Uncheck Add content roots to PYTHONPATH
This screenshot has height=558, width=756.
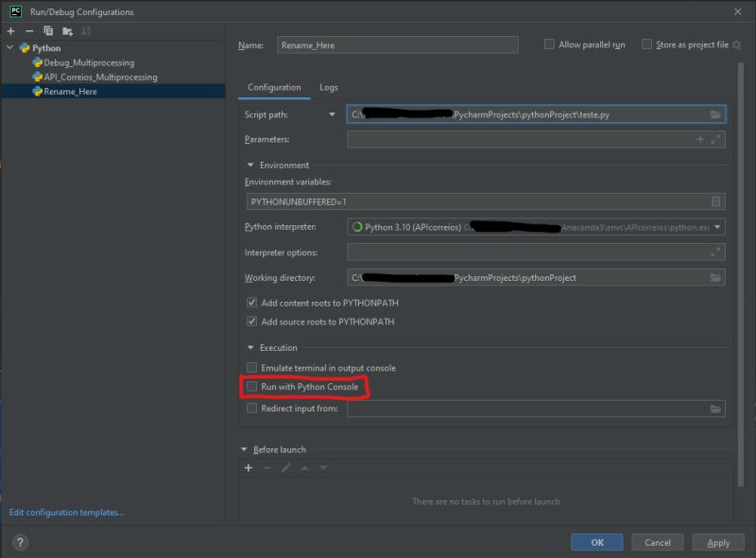(251, 301)
